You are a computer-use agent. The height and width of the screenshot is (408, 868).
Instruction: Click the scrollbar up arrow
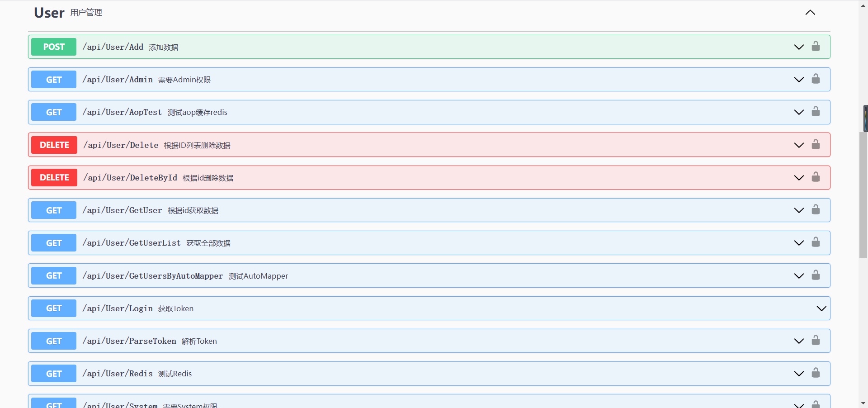[863, 5]
